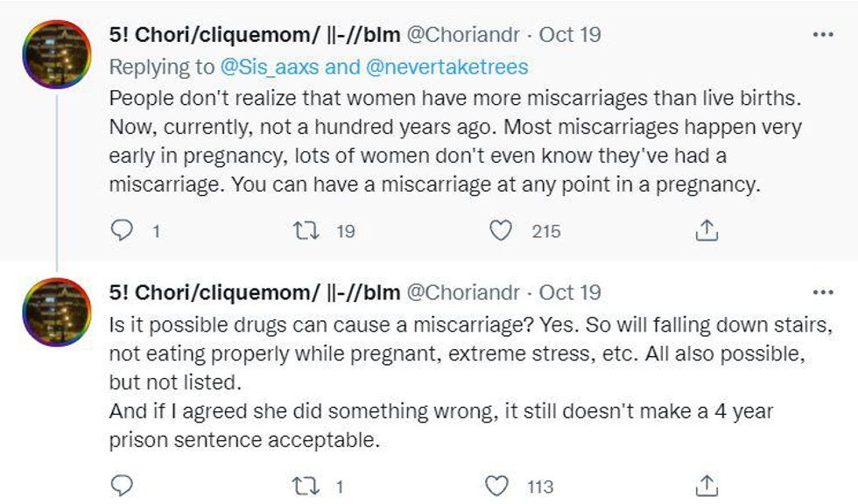
Task: Share the first tweet
Action: click(x=707, y=231)
